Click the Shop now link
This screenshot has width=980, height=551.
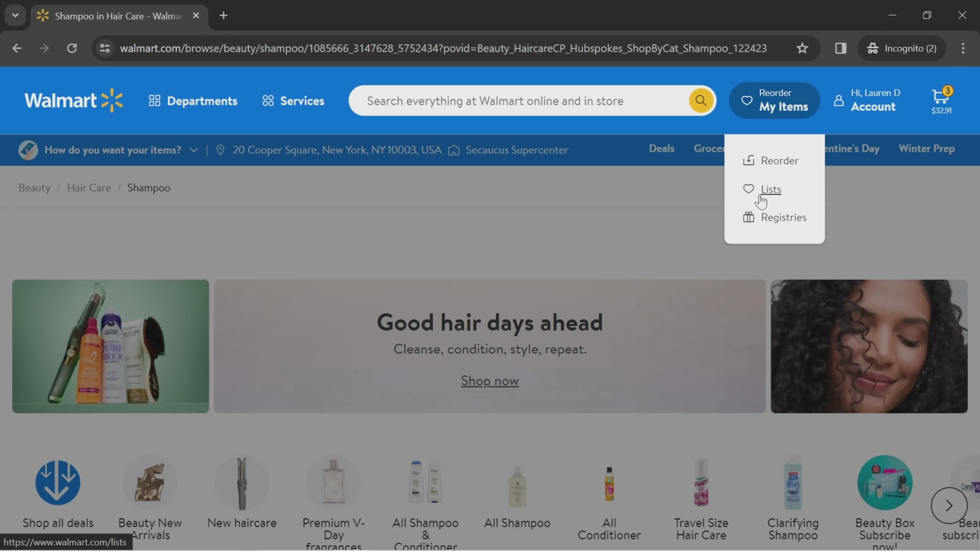pos(489,380)
